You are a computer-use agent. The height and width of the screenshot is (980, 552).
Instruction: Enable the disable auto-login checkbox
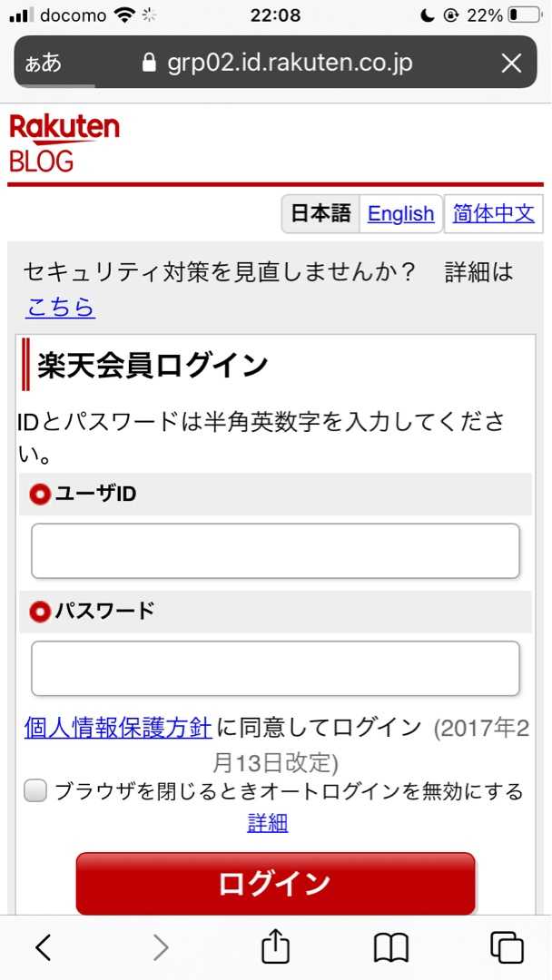(x=35, y=791)
